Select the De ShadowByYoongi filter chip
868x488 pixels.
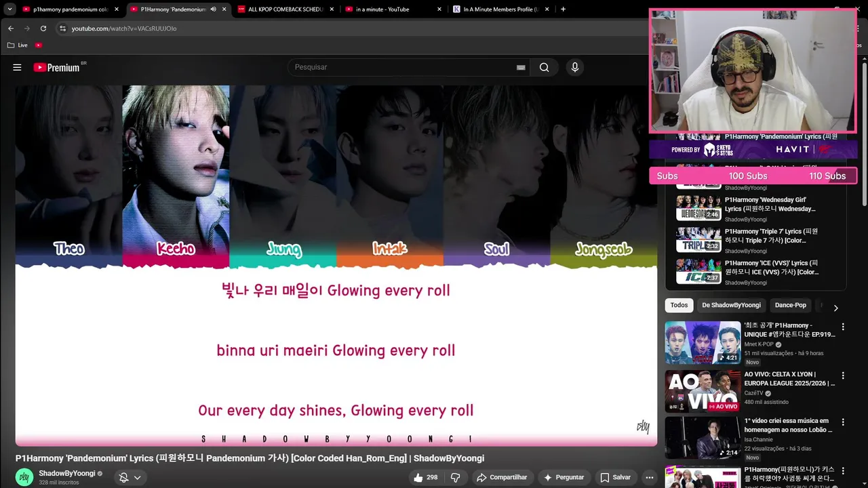(x=731, y=305)
